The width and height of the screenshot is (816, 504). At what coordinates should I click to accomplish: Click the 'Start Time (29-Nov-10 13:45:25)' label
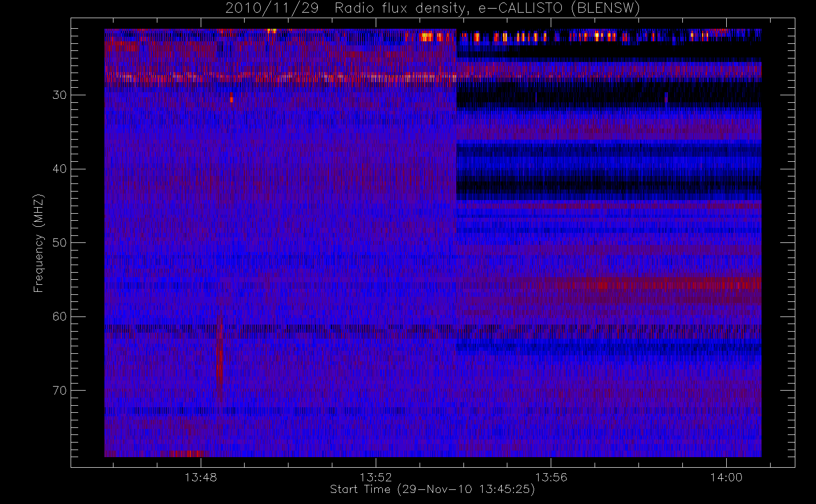432,489
